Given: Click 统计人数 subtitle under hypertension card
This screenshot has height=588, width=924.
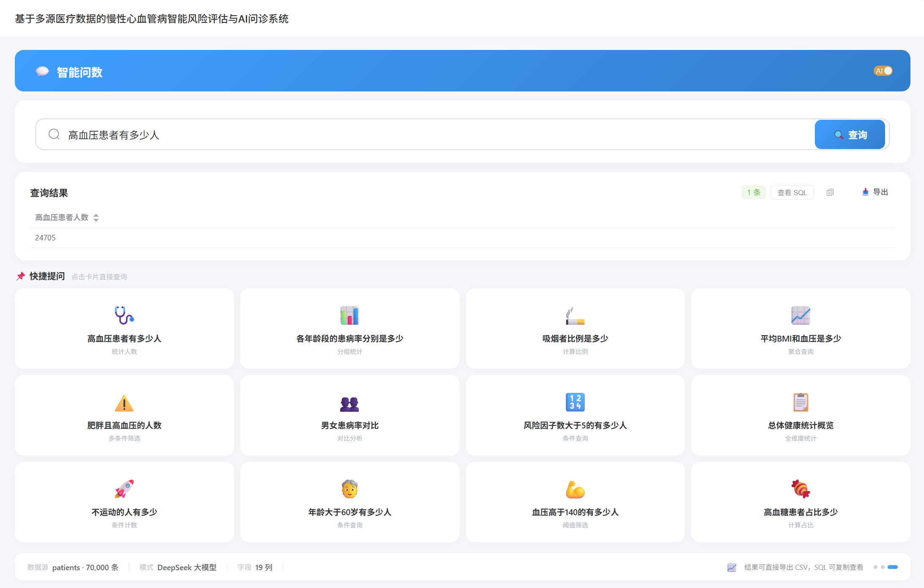Looking at the screenshot, I should coord(124,351).
